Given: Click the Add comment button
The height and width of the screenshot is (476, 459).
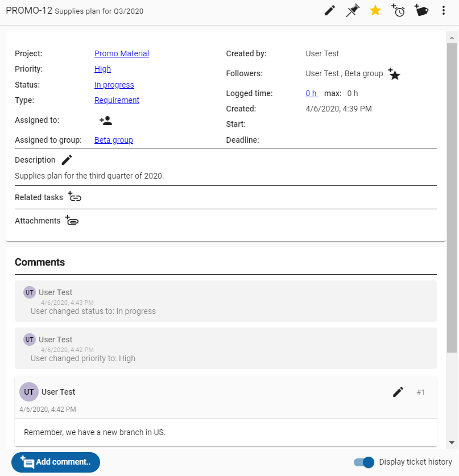Looking at the screenshot, I should (x=56, y=462).
